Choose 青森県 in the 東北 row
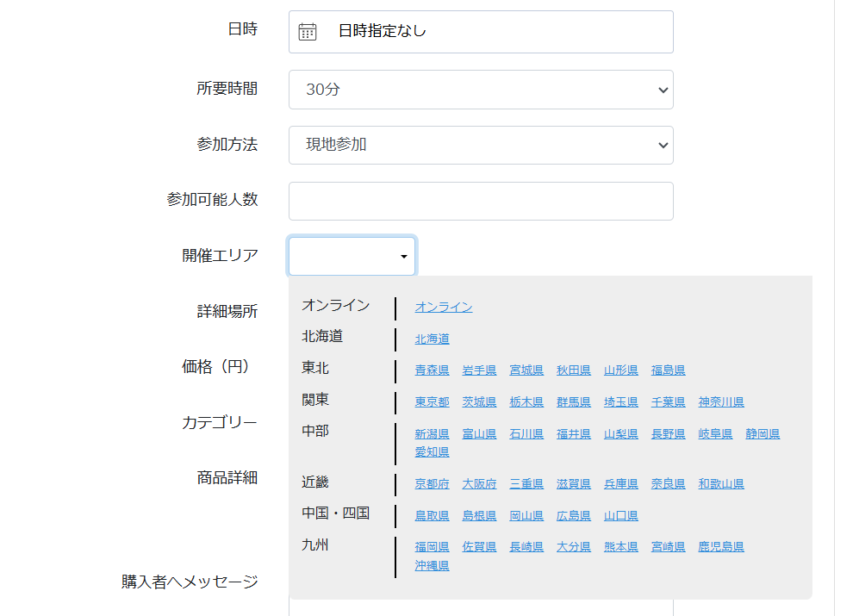This screenshot has width=859, height=616. [x=432, y=370]
